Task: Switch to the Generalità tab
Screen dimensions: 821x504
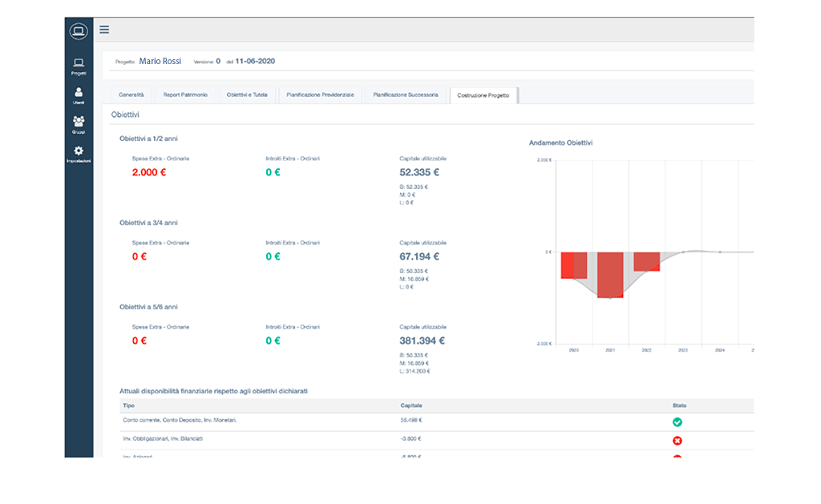Action: [131, 95]
